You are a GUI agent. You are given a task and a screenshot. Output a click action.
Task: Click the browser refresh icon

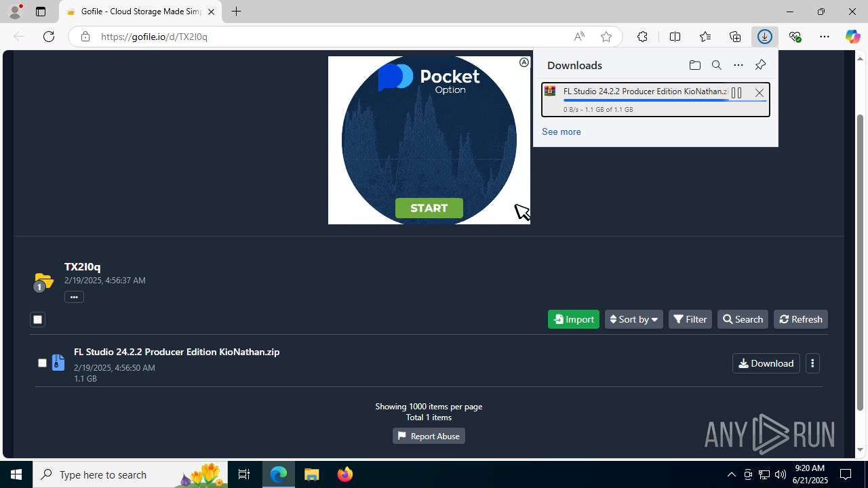49,37
